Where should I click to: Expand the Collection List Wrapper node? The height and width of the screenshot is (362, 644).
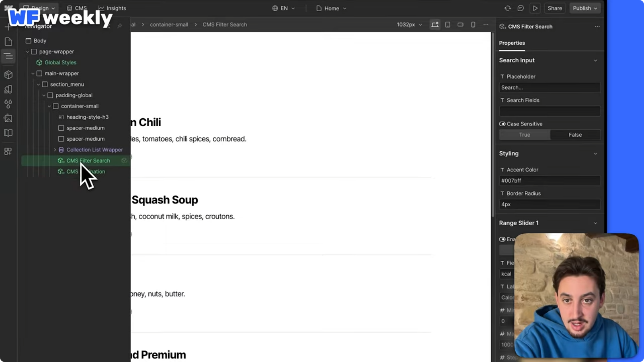55,150
